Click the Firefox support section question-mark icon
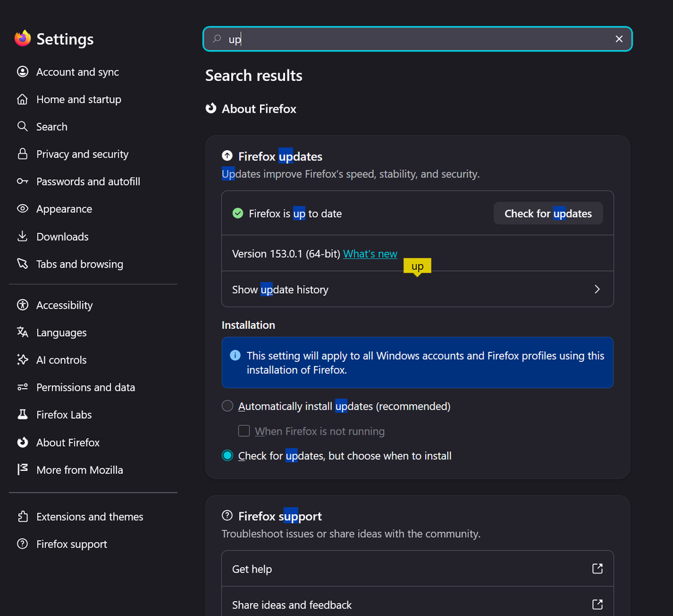The image size is (673, 616). pyautogui.click(x=227, y=516)
